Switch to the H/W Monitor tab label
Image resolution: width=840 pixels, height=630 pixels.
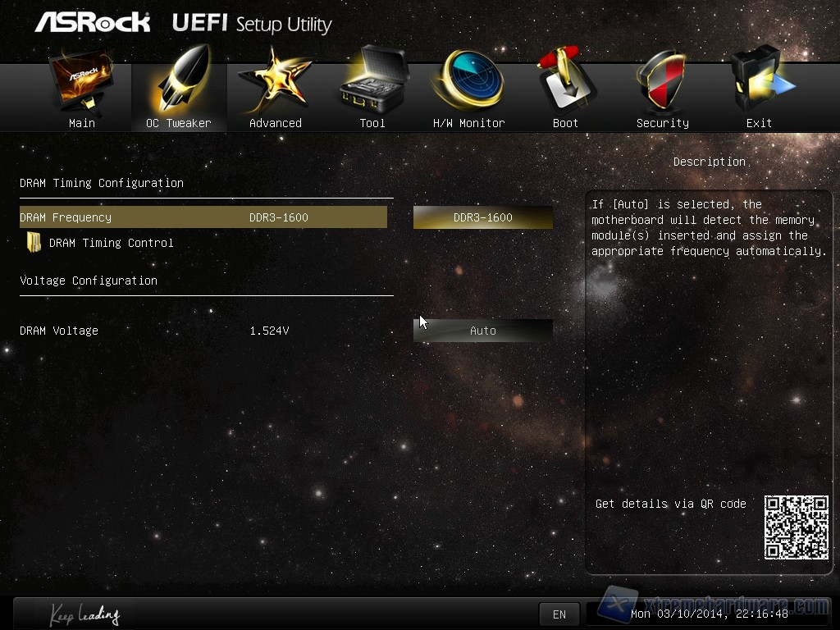pyautogui.click(x=468, y=123)
